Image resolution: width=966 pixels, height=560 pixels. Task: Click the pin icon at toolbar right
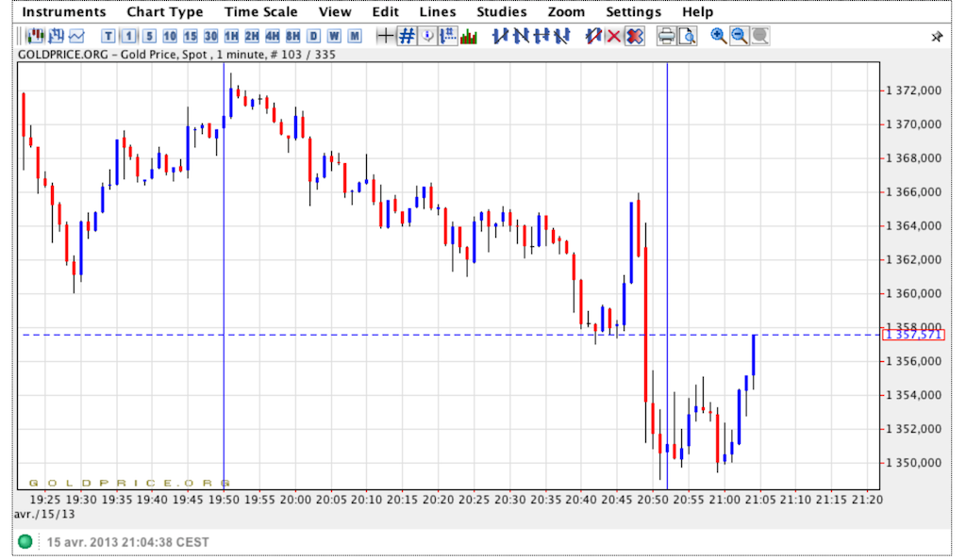click(937, 37)
